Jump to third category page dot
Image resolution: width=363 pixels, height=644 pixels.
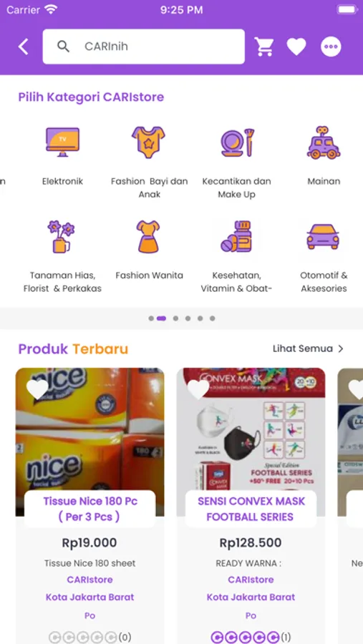point(175,318)
